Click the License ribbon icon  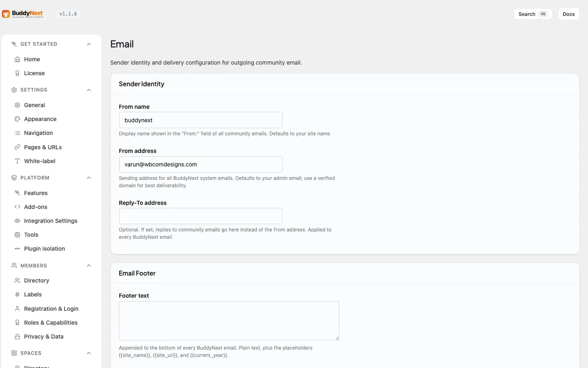(17, 73)
